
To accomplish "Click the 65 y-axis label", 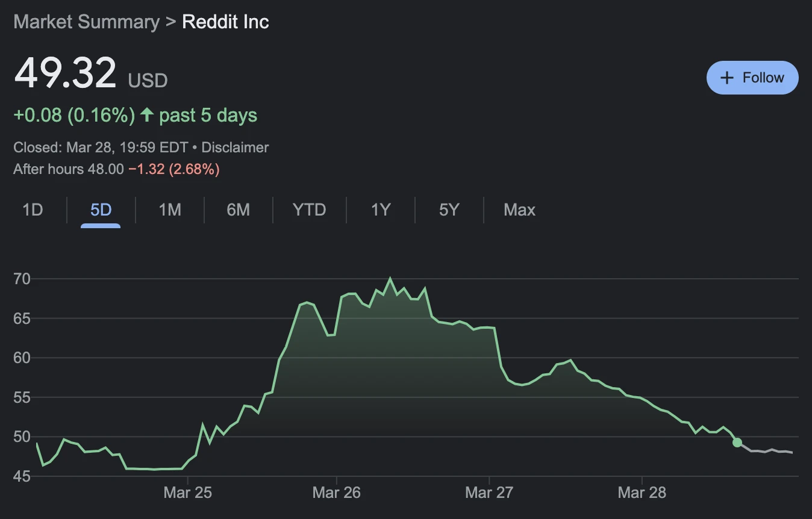I will (x=22, y=319).
